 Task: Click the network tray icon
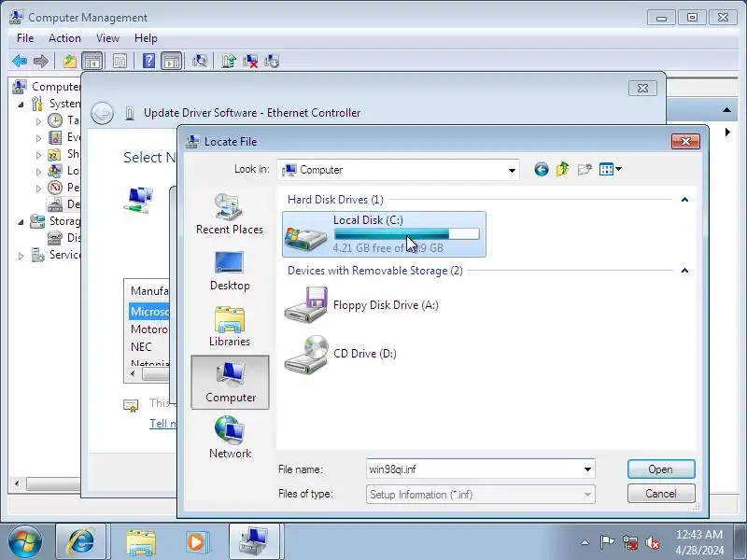click(x=630, y=542)
